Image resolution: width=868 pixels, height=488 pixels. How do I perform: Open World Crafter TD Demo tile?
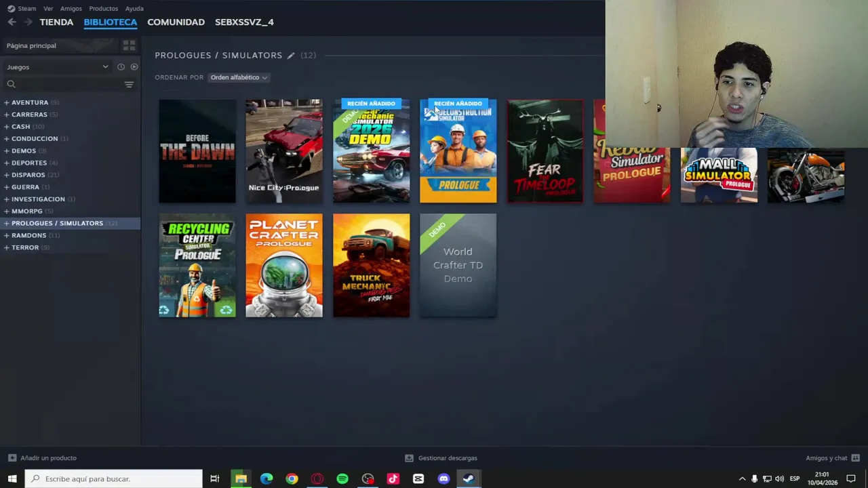pos(458,266)
